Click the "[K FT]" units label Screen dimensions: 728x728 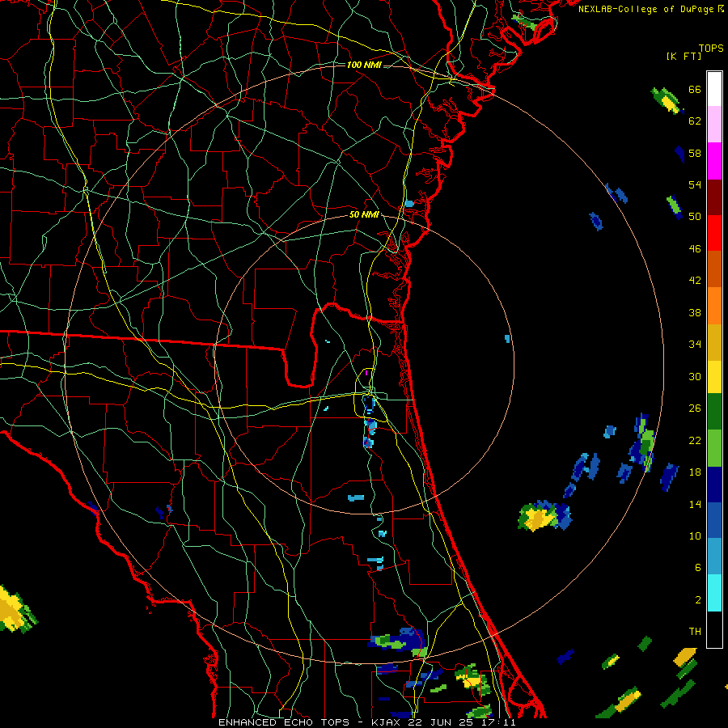[x=684, y=56]
